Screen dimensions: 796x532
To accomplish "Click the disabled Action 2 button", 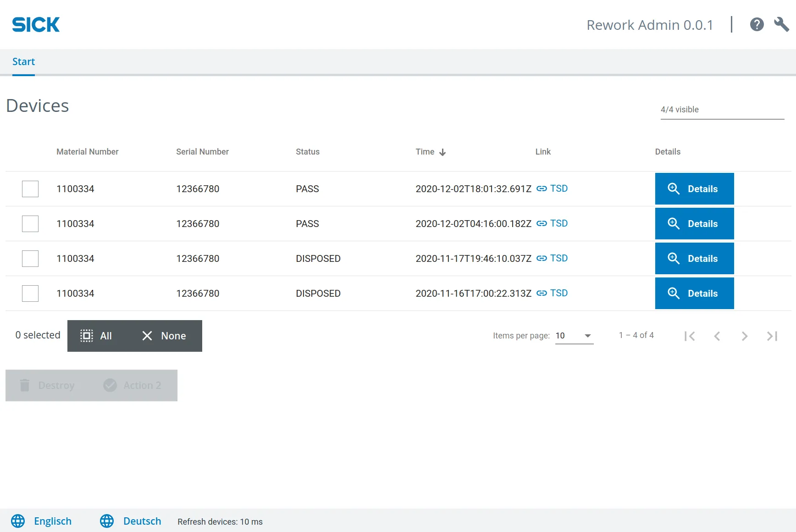I will click(x=133, y=385).
